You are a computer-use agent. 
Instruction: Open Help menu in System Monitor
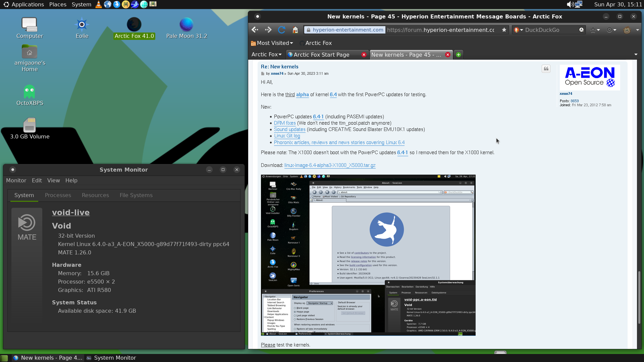[x=71, y=180]
